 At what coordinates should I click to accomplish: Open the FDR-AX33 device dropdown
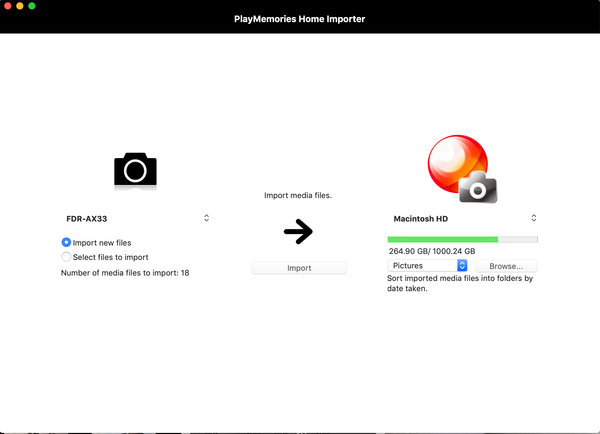137,219
